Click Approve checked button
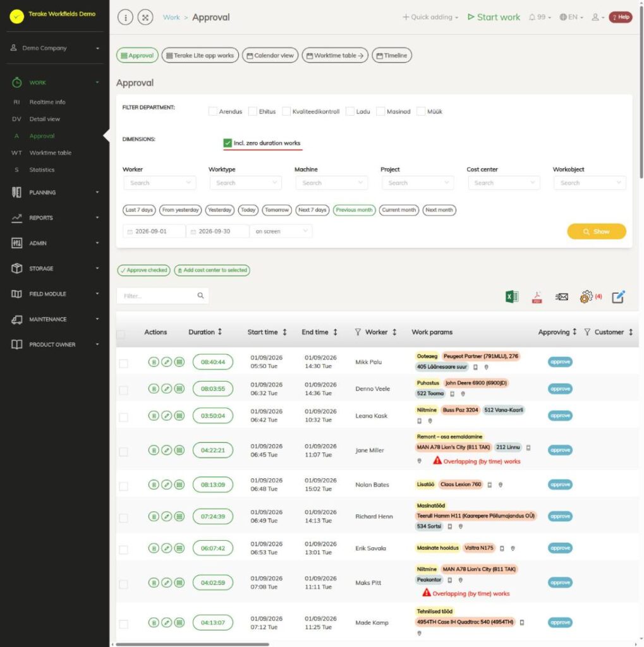 143,270
